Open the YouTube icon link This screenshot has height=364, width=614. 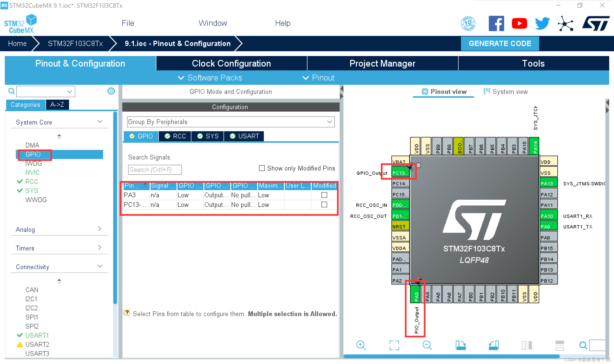[x=519, y=23]
